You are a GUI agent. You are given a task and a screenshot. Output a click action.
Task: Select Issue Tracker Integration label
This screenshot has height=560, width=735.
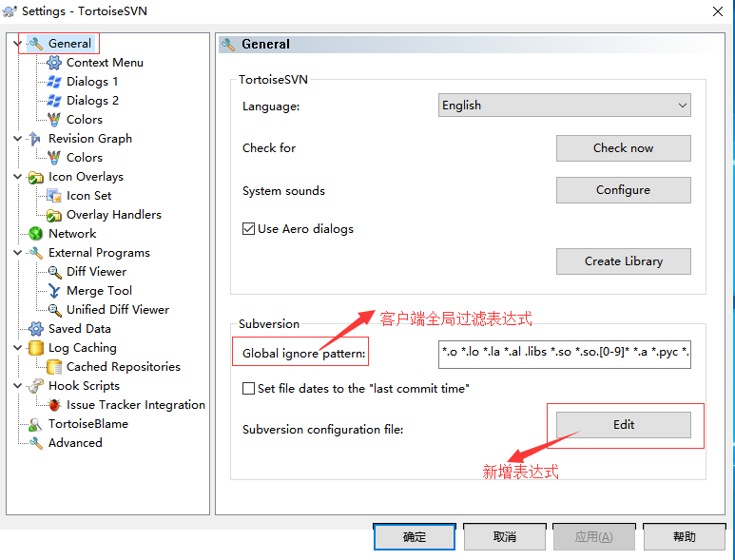click(136, 405)
